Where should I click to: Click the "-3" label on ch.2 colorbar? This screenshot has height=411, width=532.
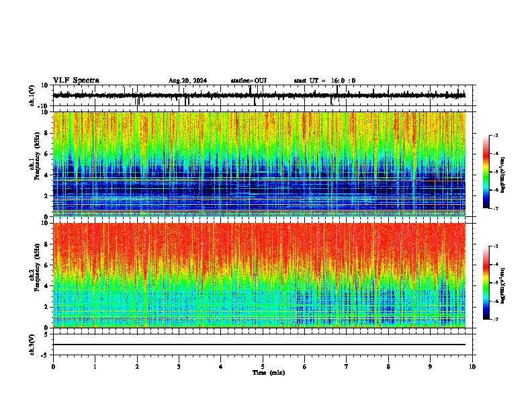pos(496,246)
